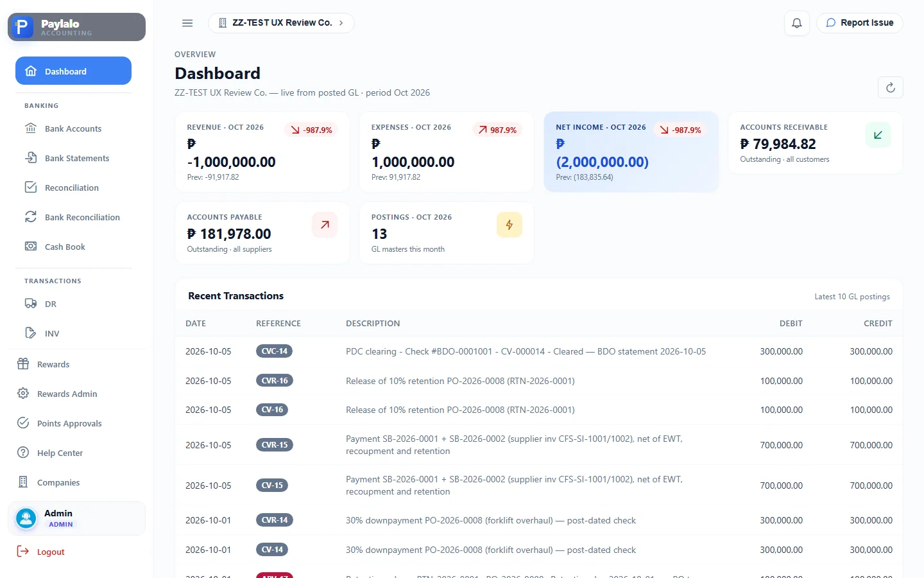Screen dimensions: 924x578
Task: Refresh the dashboard data
Action: pyautogui.click(x=891, y=87)
